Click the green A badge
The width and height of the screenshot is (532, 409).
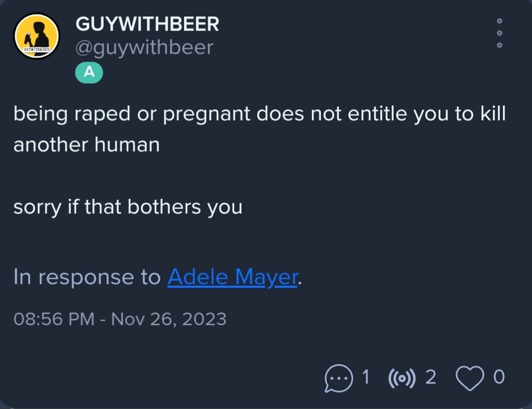click(89, 72)
